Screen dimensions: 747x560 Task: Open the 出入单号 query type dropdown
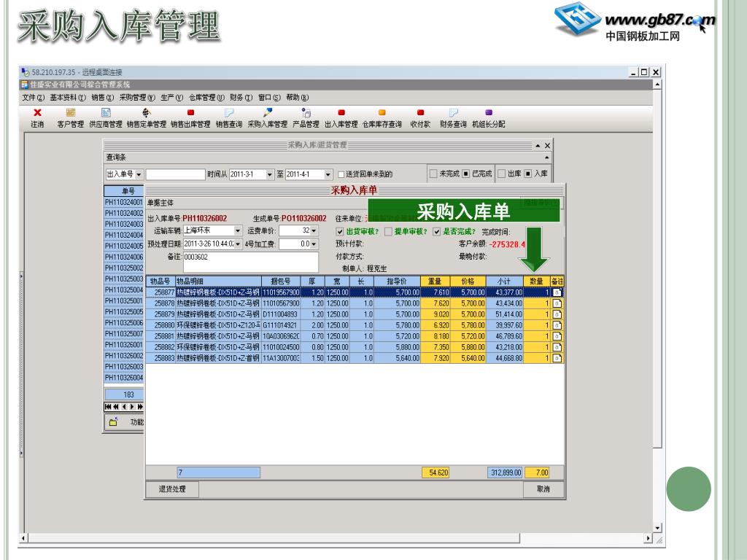pos(139,174)
